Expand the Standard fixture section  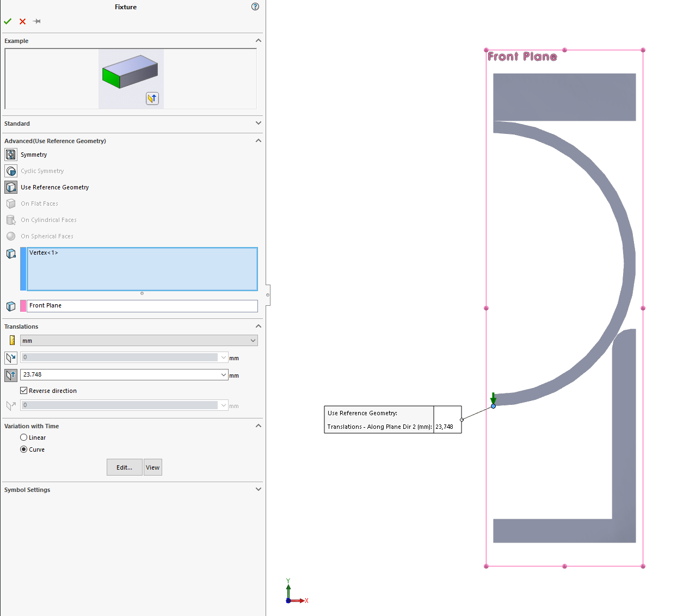tap(258, 124)
